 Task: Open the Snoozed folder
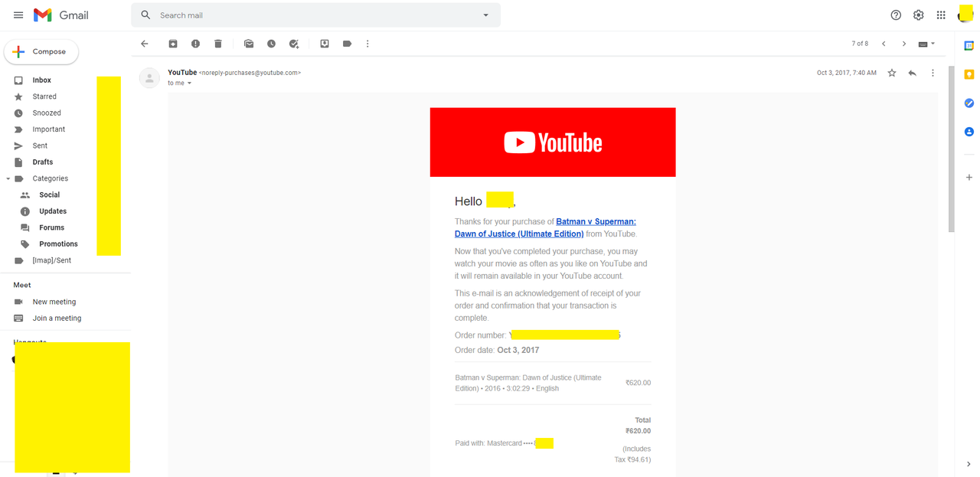pos(47,113)
